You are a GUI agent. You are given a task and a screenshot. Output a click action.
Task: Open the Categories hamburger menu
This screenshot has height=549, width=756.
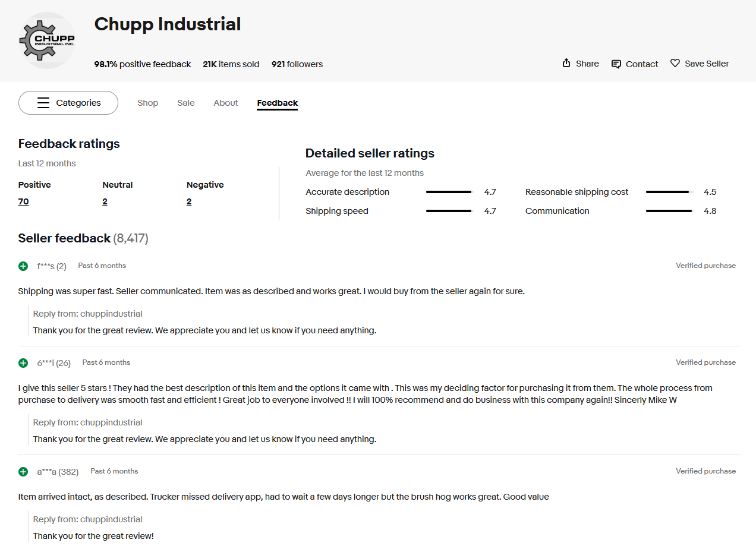pyautogui.click(x=68, y=103)
